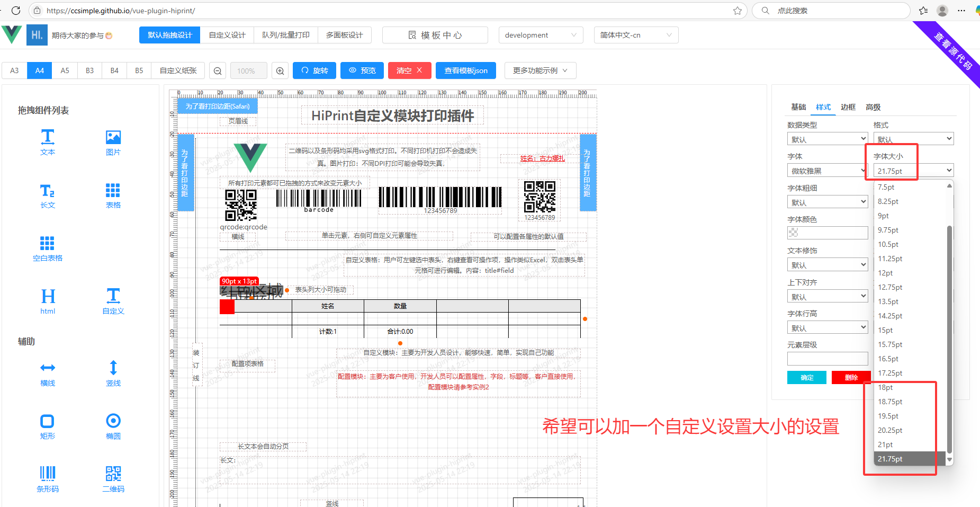This screenshot has width=980, height=507.
Task: Click the 旋转 rotate button
Action: pos(314,70)
